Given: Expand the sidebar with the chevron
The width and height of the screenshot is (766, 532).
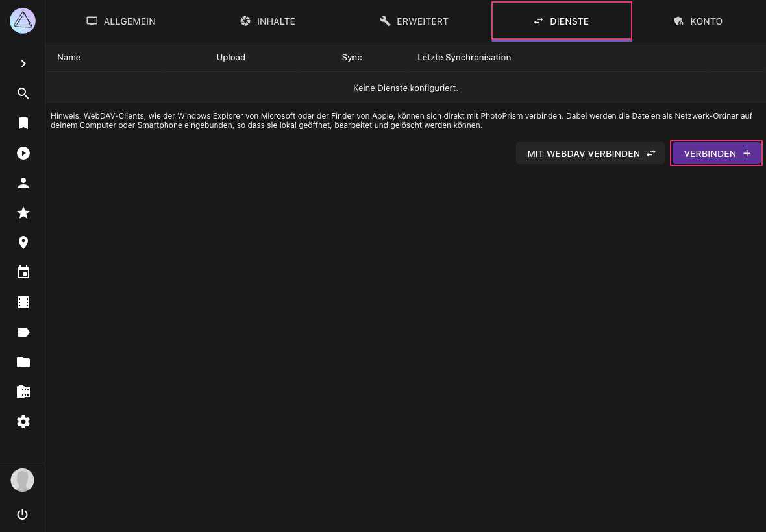Looking at the screenshot, I should click(x=23, y=64).
